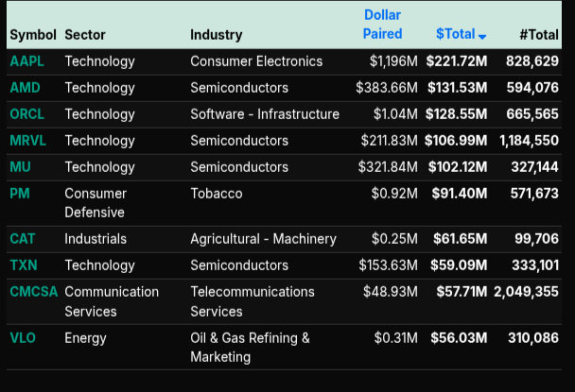This screenshot has height=392, width=575.
Task: Open the CMCSA ticker link
Action: (x=34, y=292)
